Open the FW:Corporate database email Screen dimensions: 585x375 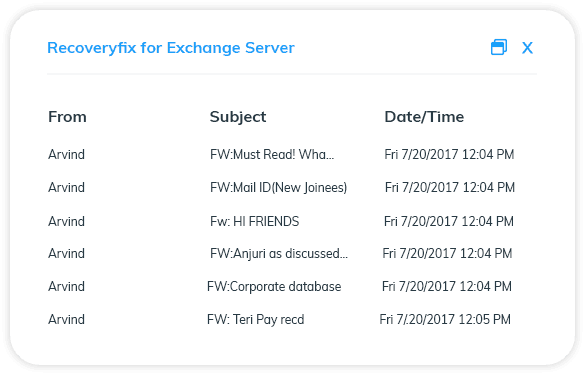coord(274,287)
